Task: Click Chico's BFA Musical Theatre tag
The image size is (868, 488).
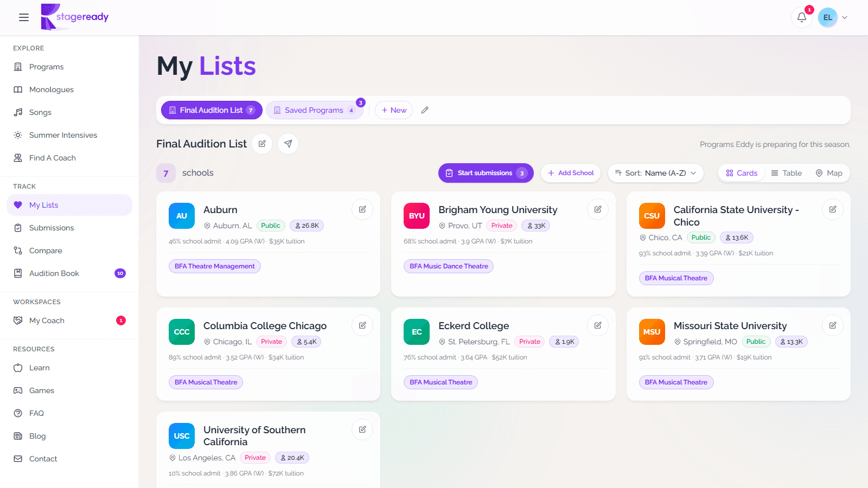Action: pos(676,278)
